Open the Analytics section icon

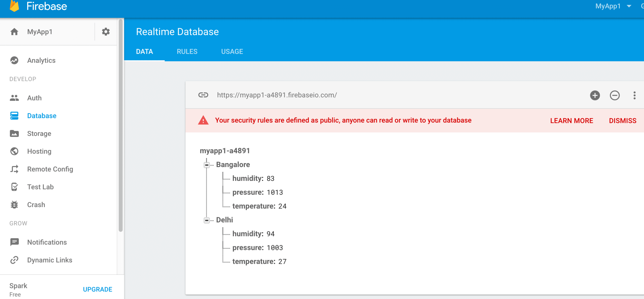tap(14, 60)
